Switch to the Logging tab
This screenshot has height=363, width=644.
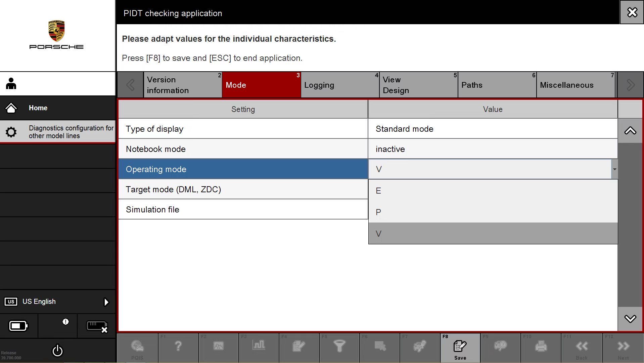(x=340, y=85)
